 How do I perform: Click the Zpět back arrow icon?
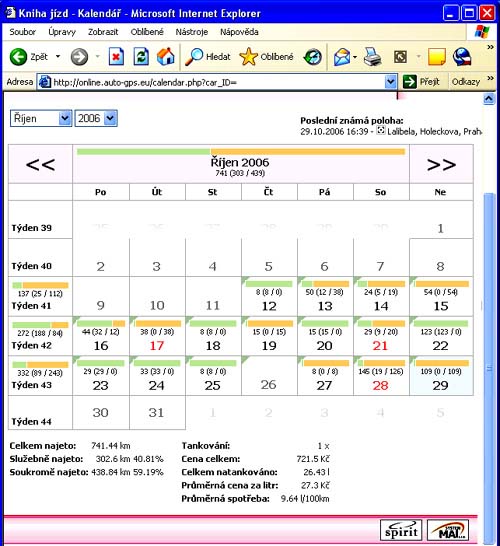18,56
